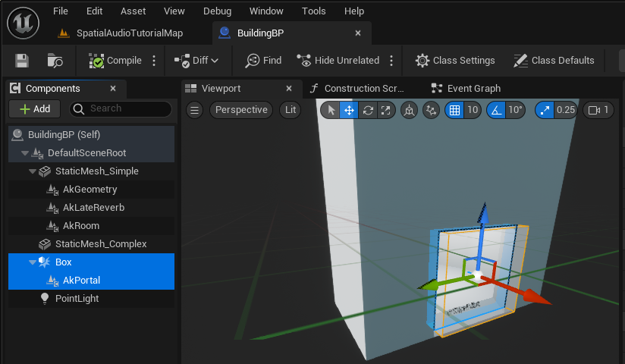Screen dimensions: 625x364
Task: Collapse the StaticMesh_Simple tree node
Action: point(32,171)
